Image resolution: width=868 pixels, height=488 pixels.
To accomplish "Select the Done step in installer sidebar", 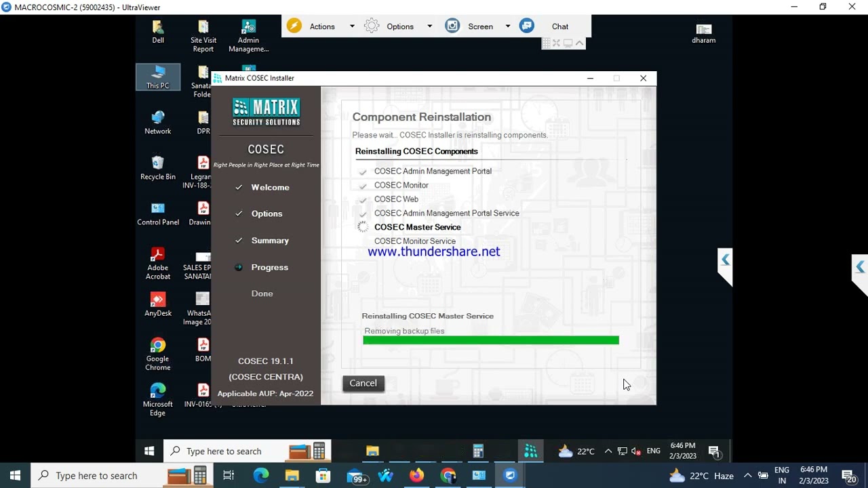I will coord(262,293).
